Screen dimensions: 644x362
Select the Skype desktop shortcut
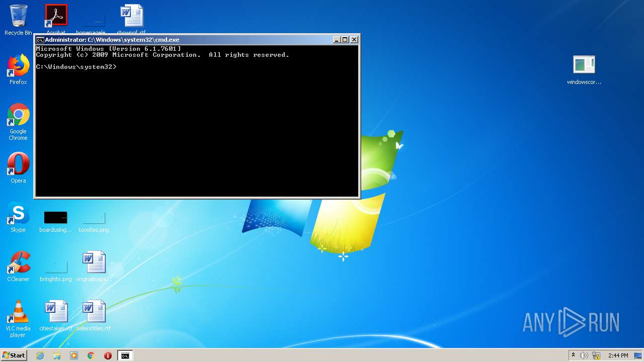(x=18, y=217)
